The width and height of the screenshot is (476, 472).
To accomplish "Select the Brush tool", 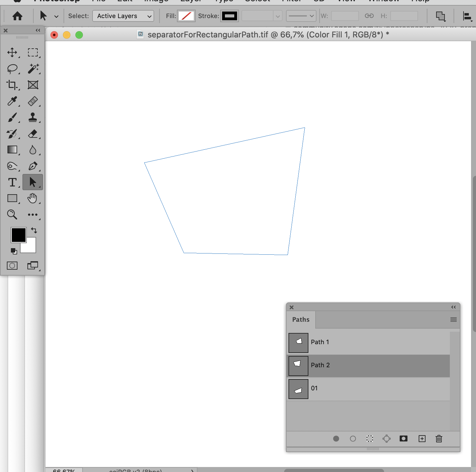I will click(x=12, y=118).
